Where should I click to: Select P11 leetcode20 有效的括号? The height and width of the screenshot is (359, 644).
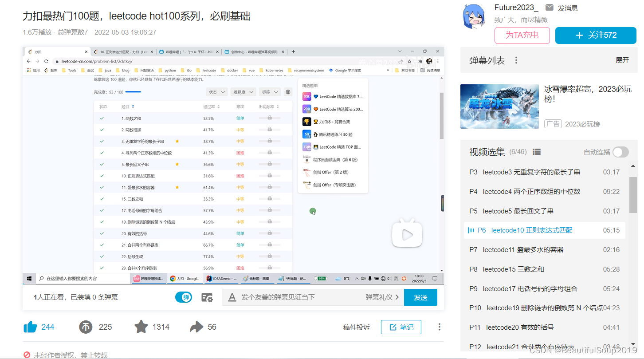pos(545,327)
